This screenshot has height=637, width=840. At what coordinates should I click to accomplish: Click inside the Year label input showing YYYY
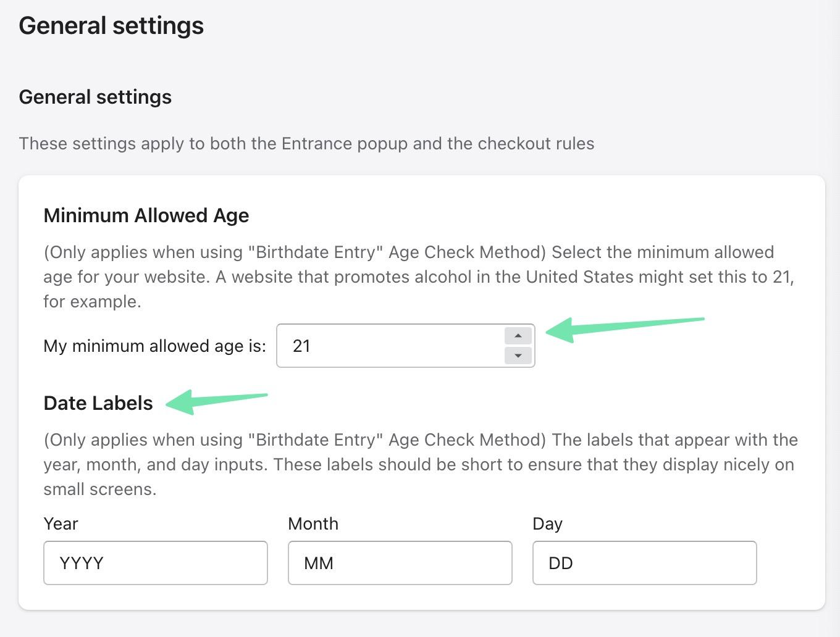154,562
